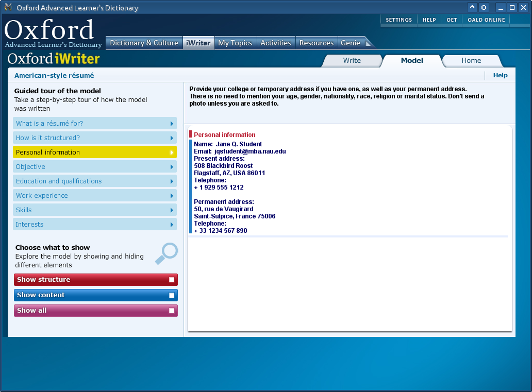Select Education and qualifications step
Image resolution: width=532 pixels, height=392 pixels.
tap(95, 181)
